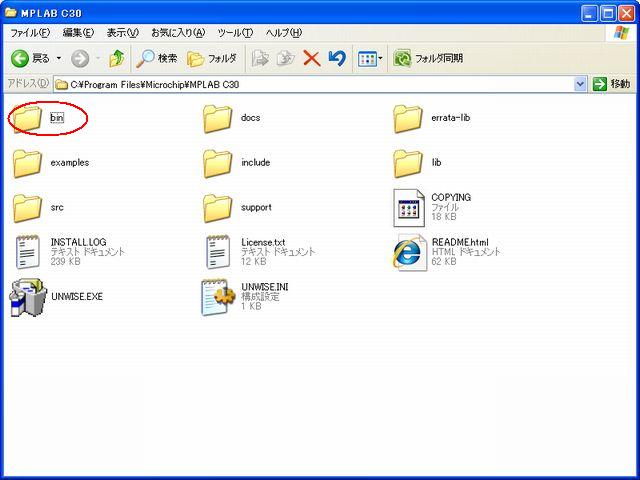Select the lib folder icon

click(408, 163)
